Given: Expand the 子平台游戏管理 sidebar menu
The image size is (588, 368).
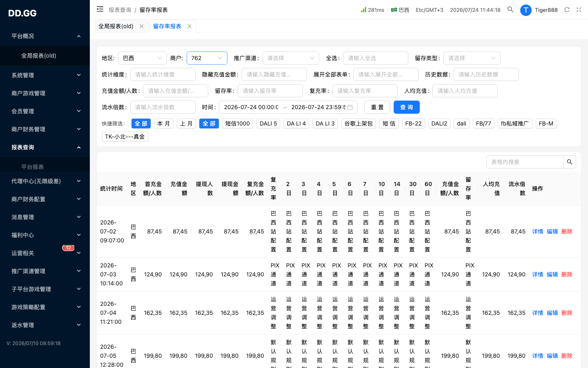Looking at the screenshot, I should point(45,289).
